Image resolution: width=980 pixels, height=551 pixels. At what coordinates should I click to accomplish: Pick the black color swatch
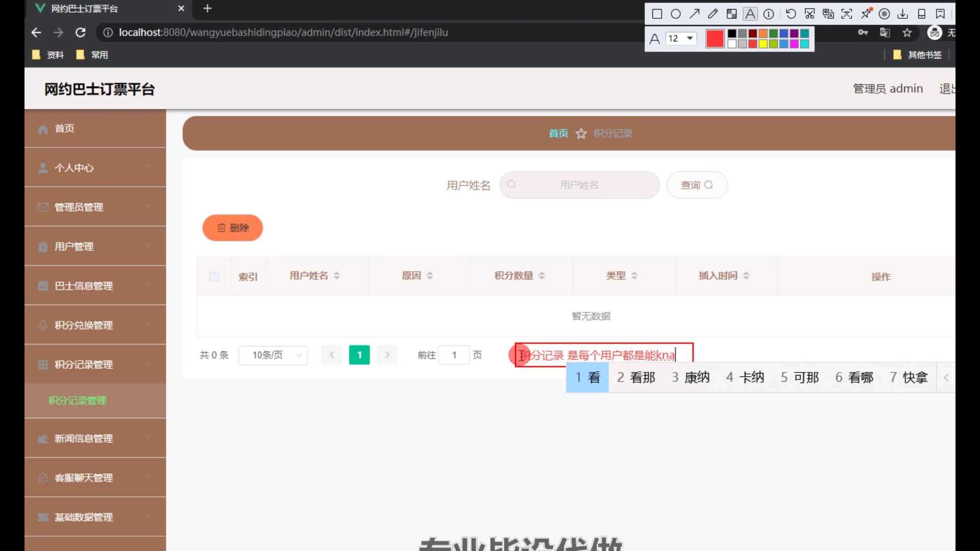[x=732, y=34]
